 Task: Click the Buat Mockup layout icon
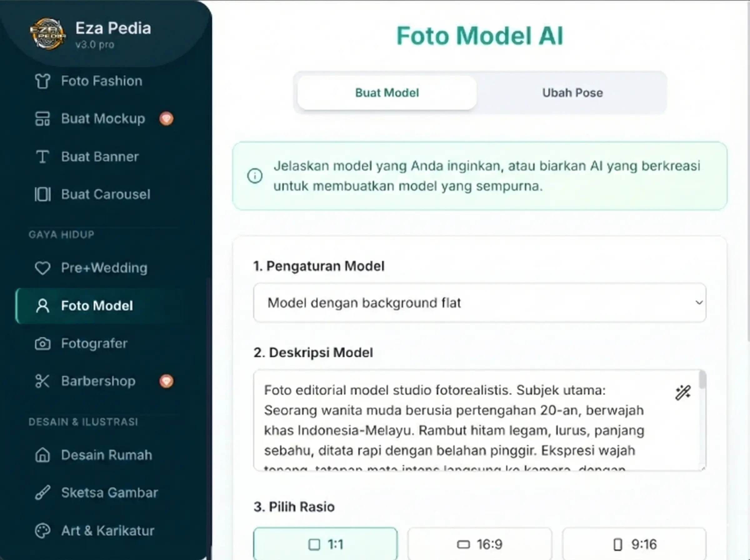43,119
